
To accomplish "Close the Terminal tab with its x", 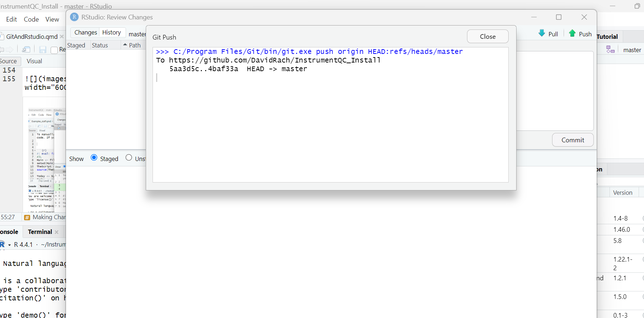I will click(57, 232).
